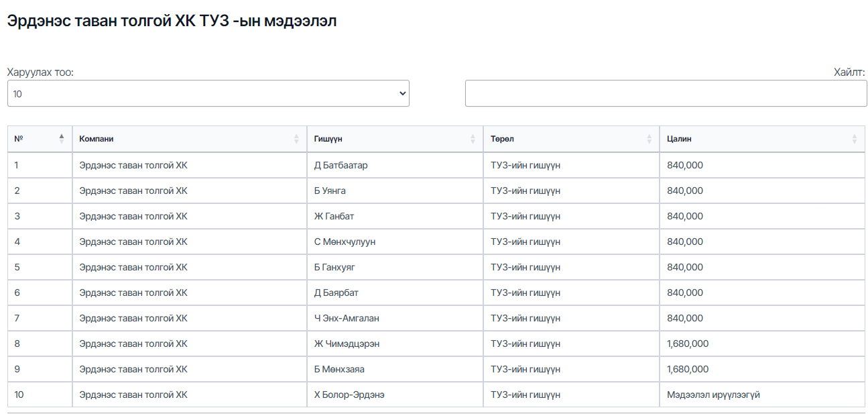Open the Харуулах тоо dropdown
This screenshot has width=868, height=414.
click(x=208, y=93)
